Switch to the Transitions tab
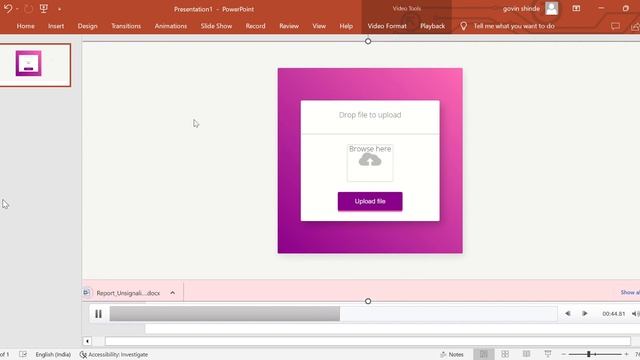This screenshot has width=640, height=360. tap(126, 26)
